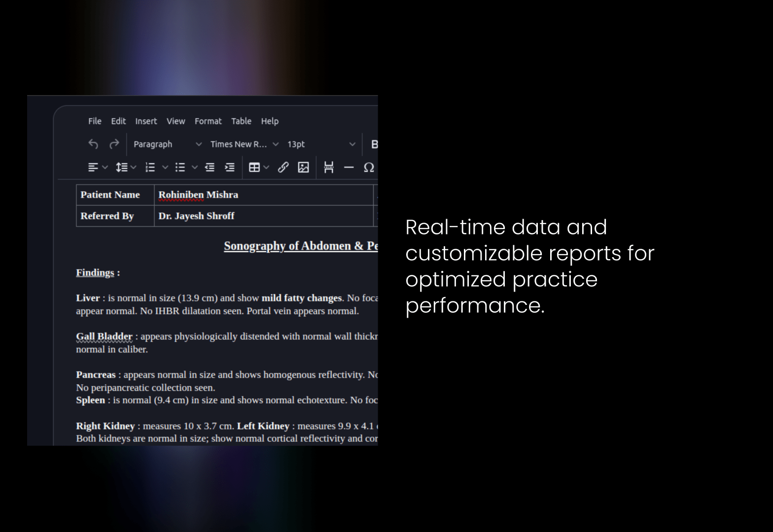Click the insert table icon
Image resolution: width=773 pixels, height=532 pixels.
coord(254,167)
